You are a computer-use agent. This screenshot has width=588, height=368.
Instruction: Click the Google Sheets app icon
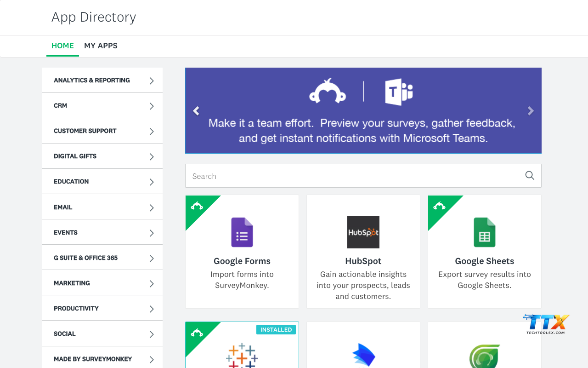(485, 232)
